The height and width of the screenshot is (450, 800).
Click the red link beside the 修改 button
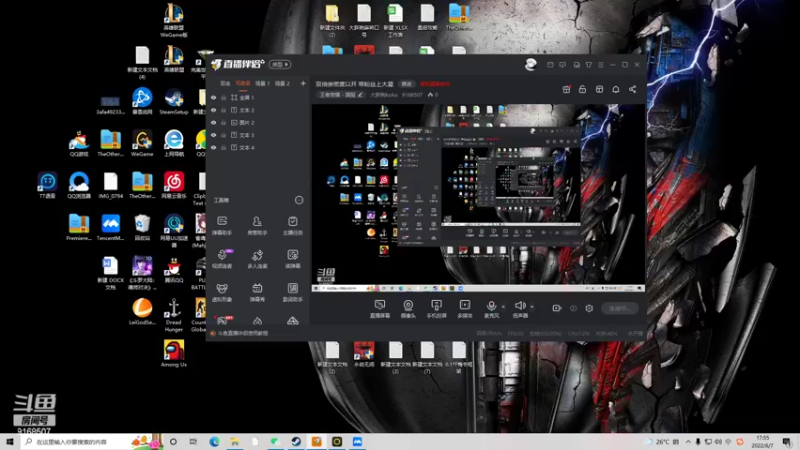435,84
